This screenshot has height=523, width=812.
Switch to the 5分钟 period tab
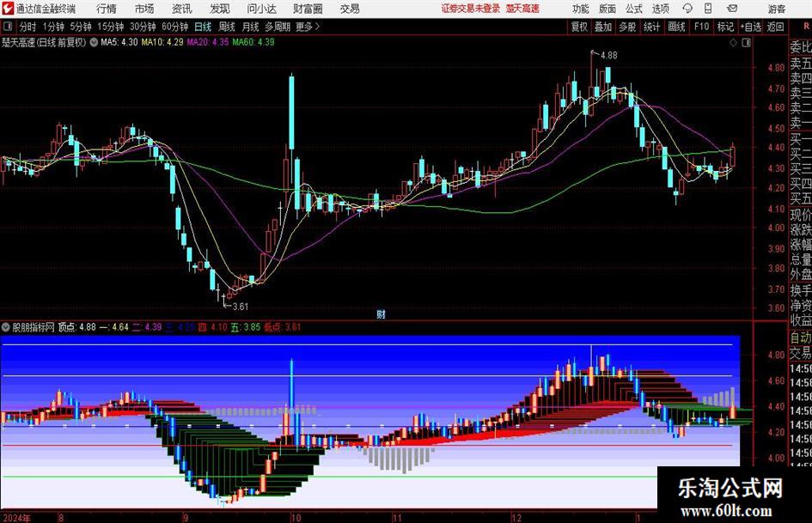pyautogui.click(x=80, y=27)
